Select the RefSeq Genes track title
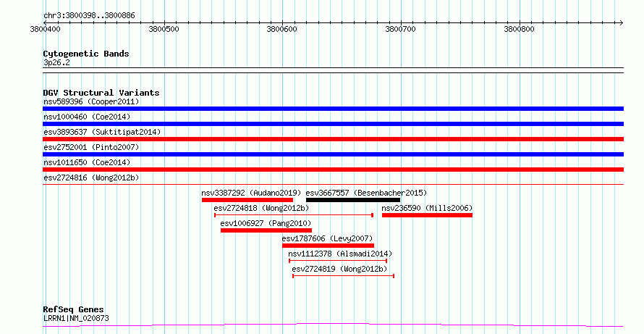Viewport: 644px width, 334px height. click(73, 309)
